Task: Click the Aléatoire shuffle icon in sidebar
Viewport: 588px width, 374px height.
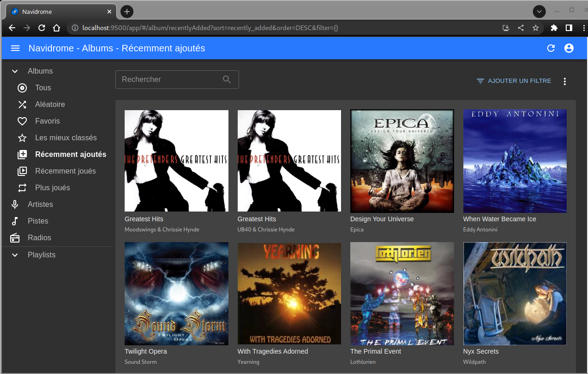Action: point(22,105)
